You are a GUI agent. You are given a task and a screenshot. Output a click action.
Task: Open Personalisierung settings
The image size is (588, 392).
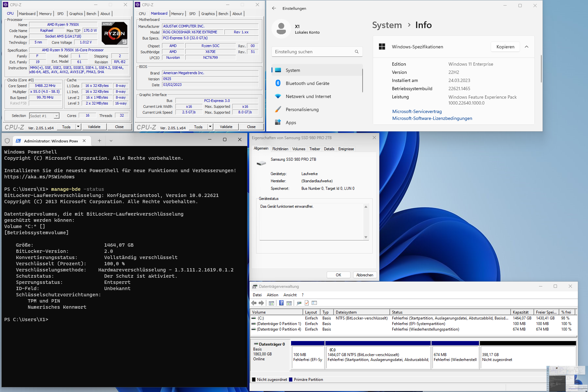click(x=317, y=109)
